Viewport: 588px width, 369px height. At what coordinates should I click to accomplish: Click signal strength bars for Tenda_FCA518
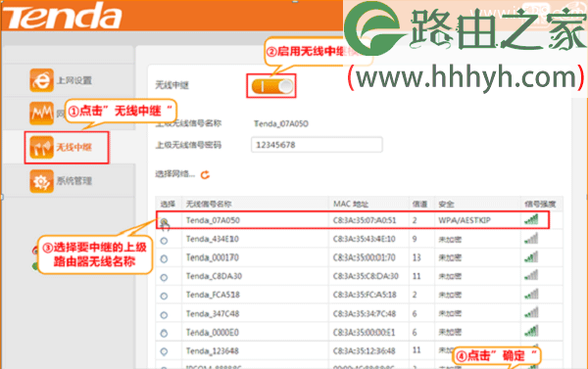(531, 294)
